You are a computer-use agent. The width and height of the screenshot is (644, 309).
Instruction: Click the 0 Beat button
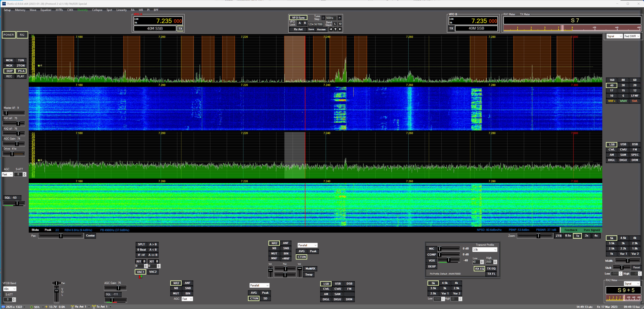pyautogui.click(x=141, y=250)
